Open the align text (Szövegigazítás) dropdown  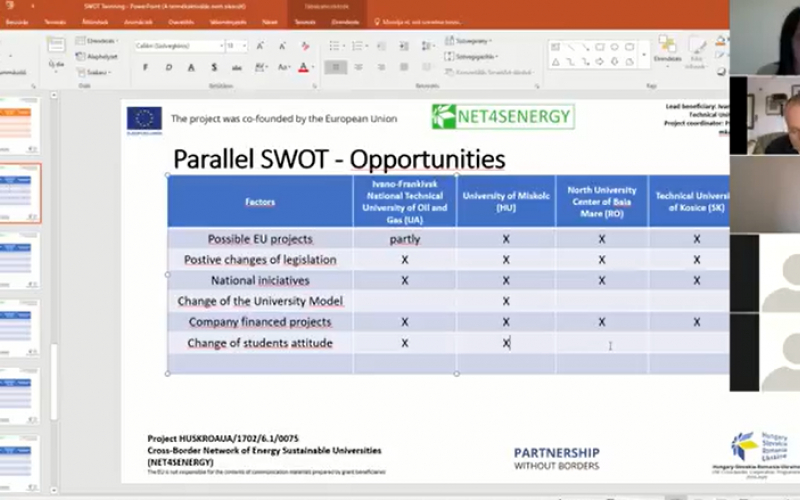471,56
